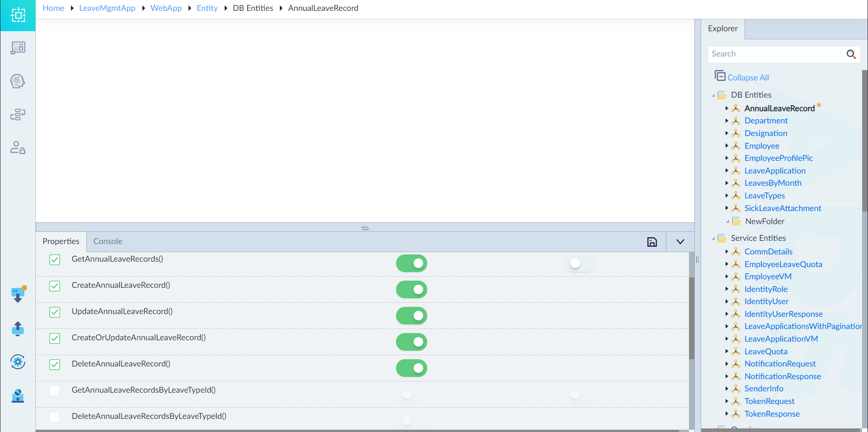Open the UI designer sidebar icon
868x432 pixels.
[18, 48]
